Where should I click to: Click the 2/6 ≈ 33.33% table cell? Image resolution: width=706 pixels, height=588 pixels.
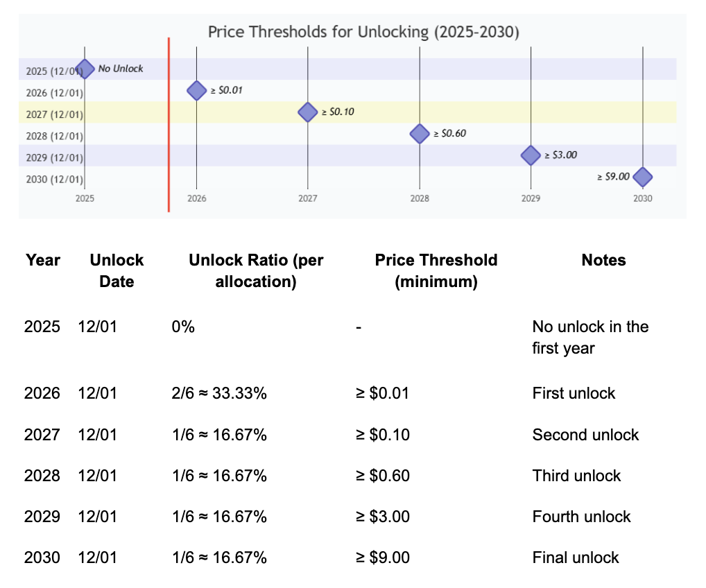click(x=219, y=393)
